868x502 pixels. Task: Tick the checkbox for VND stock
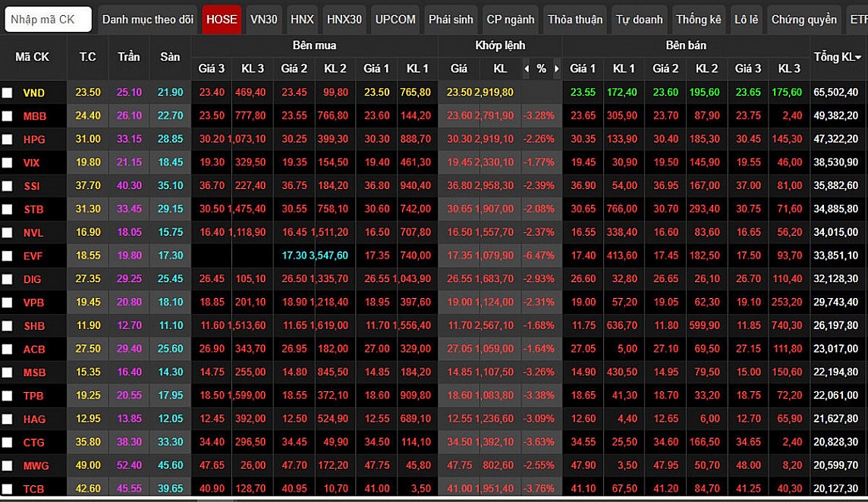click(8, 93)
